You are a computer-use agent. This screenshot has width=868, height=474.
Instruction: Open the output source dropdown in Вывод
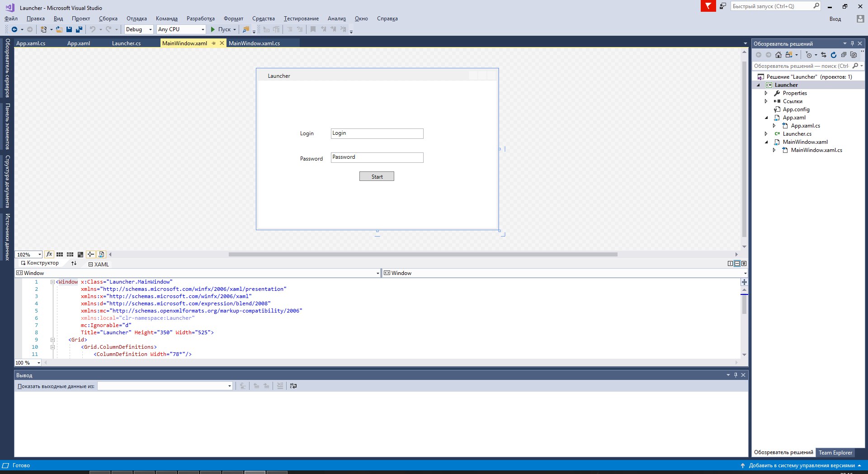[165, 386]
